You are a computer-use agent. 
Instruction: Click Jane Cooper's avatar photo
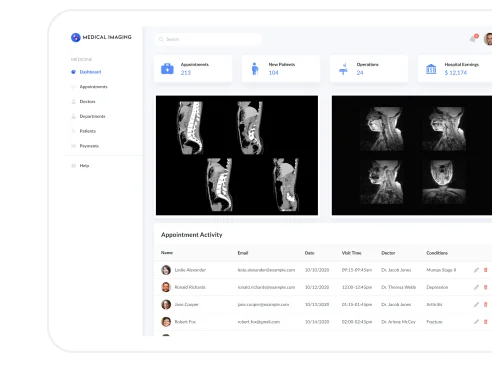[x=166, y=304]
